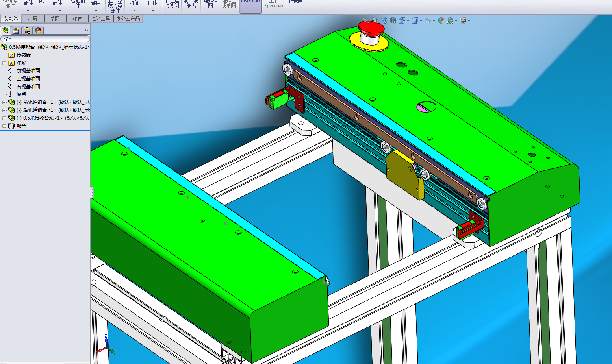Select the 原点 origin item
612x364 pixels.
click(x=17, y=94)
